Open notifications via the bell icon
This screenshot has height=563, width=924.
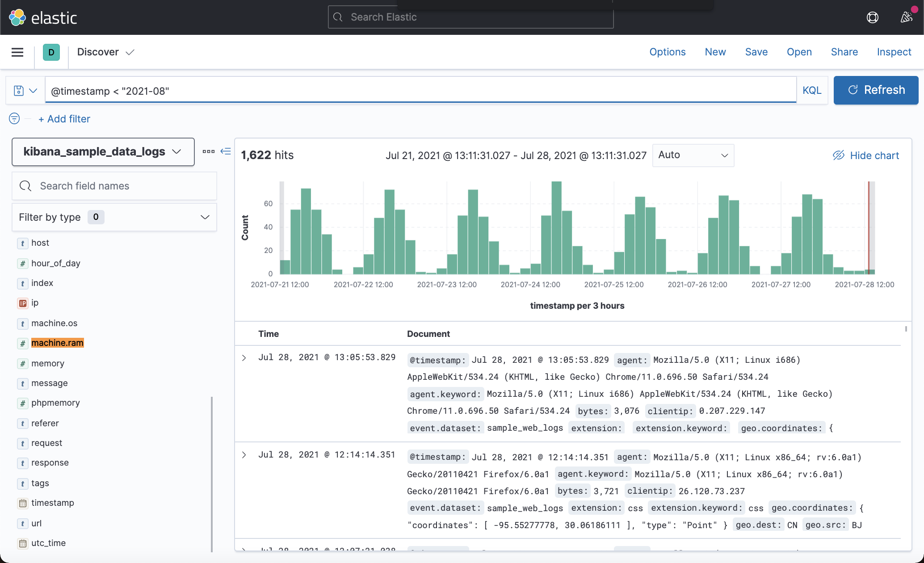point(907,17)
